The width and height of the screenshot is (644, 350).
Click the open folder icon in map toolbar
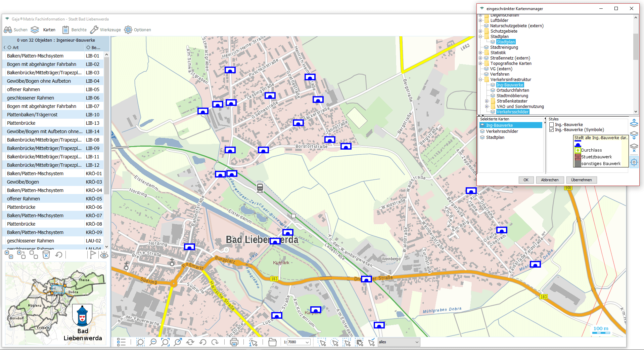(x=272, y=342)
